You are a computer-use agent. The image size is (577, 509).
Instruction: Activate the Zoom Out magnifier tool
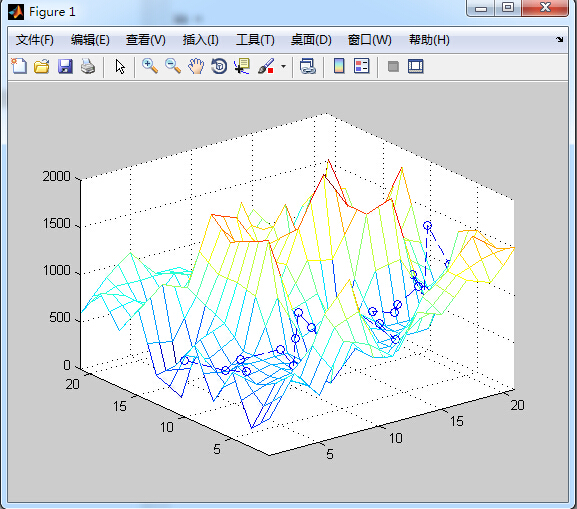pyautogui.click(x=173, y=67)
